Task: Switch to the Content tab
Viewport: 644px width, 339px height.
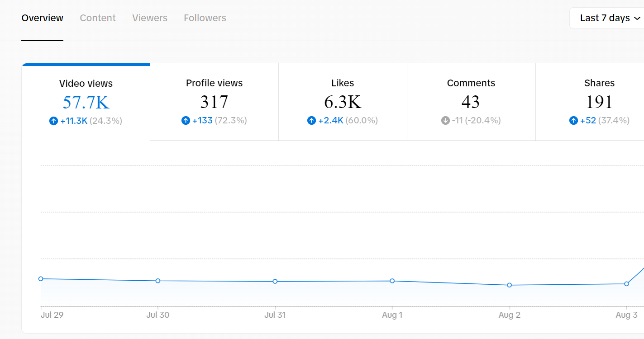Action: click(x=98, y=18)
